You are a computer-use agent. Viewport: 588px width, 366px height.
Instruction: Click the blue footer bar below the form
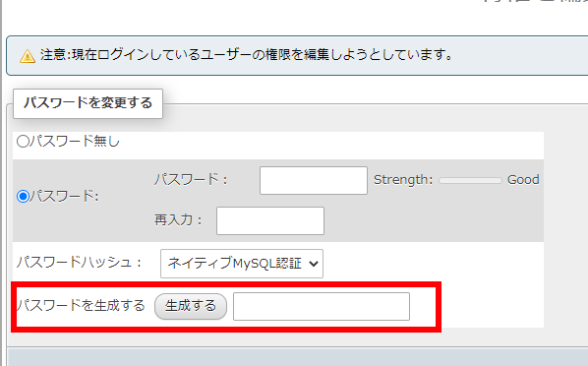(x=298, y=356)
